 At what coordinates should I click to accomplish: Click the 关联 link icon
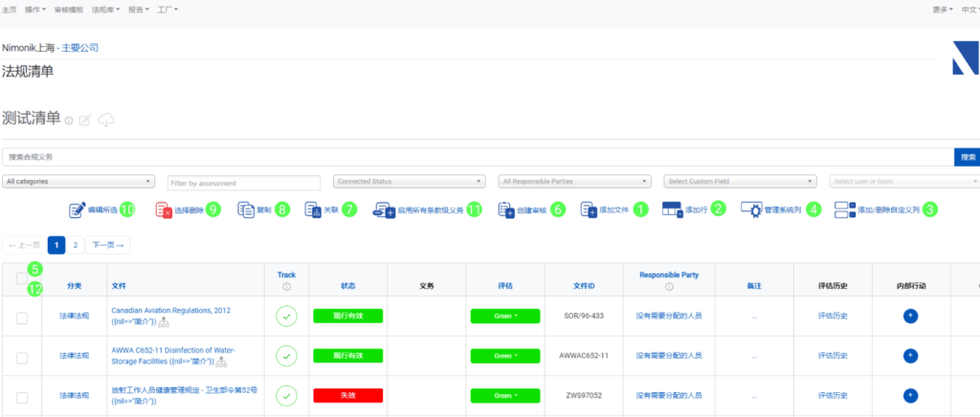[311, 209]
